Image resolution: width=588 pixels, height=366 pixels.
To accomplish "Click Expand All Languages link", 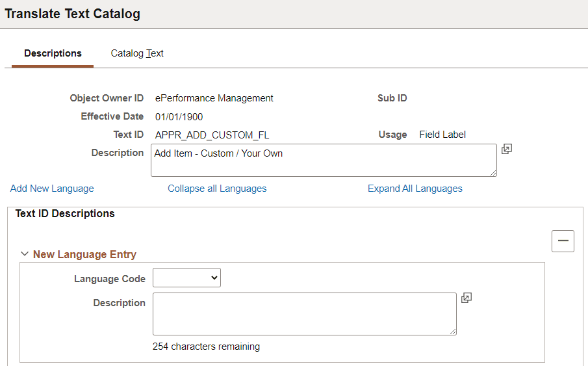I will click(x=415, y=189).
